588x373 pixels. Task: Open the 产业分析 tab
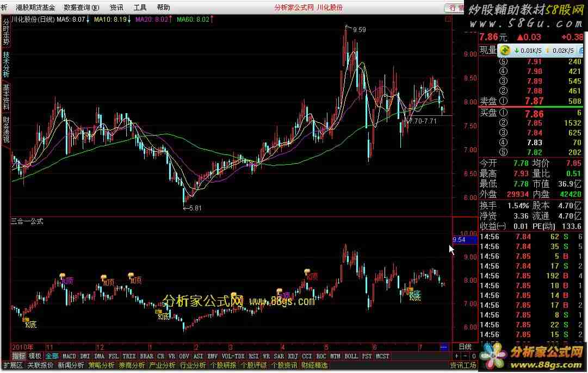(x=163, y=365)
